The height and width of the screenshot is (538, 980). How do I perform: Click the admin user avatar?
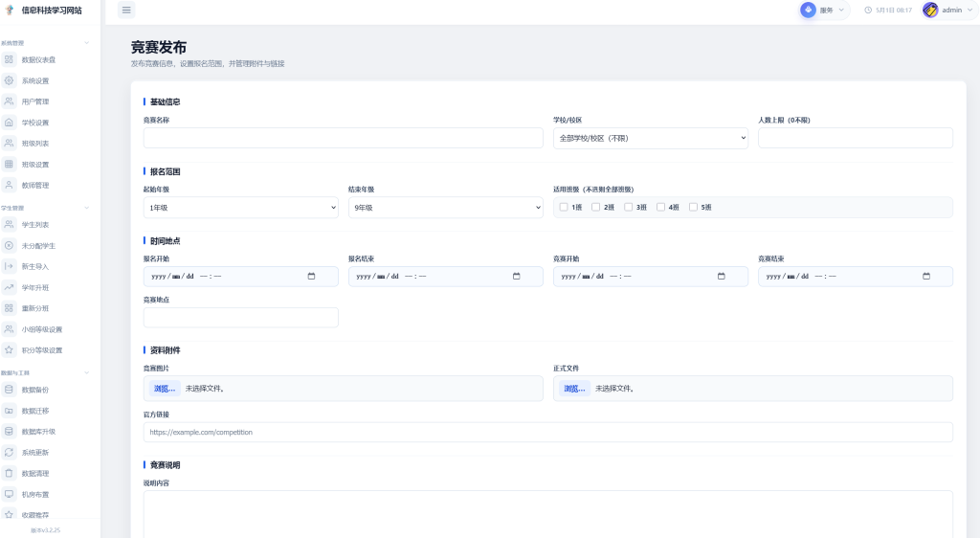(x=930, y=10)
